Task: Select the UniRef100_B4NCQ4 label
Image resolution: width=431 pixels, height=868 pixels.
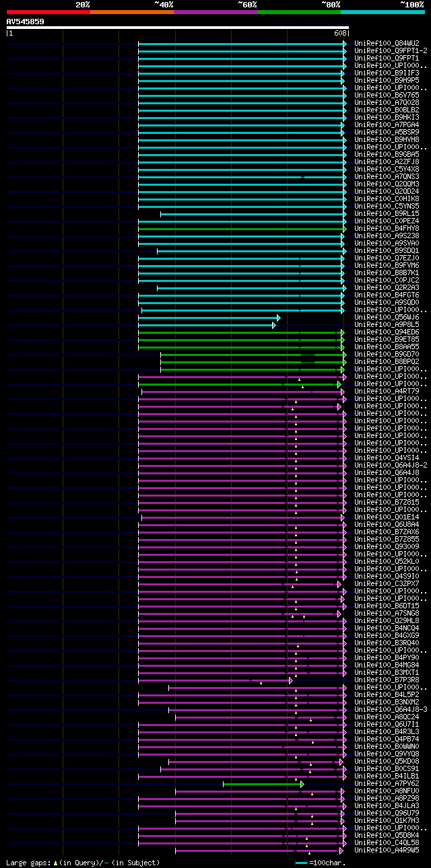Action: click(387, 628)
